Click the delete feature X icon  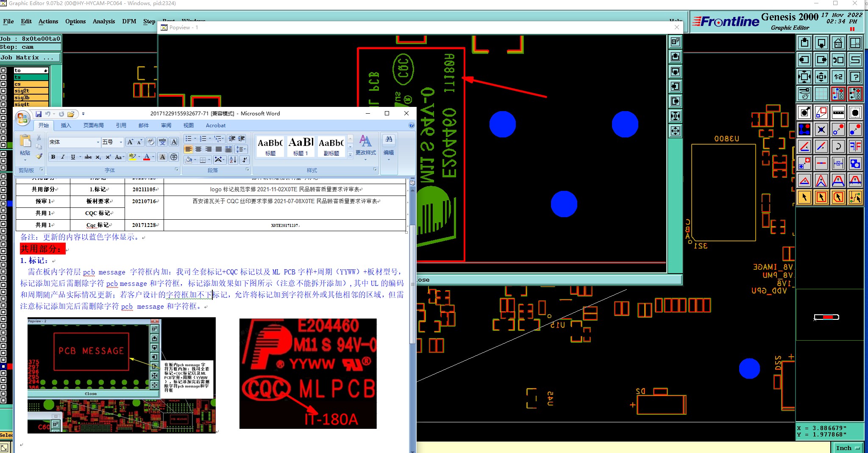[x=821, y=129]
